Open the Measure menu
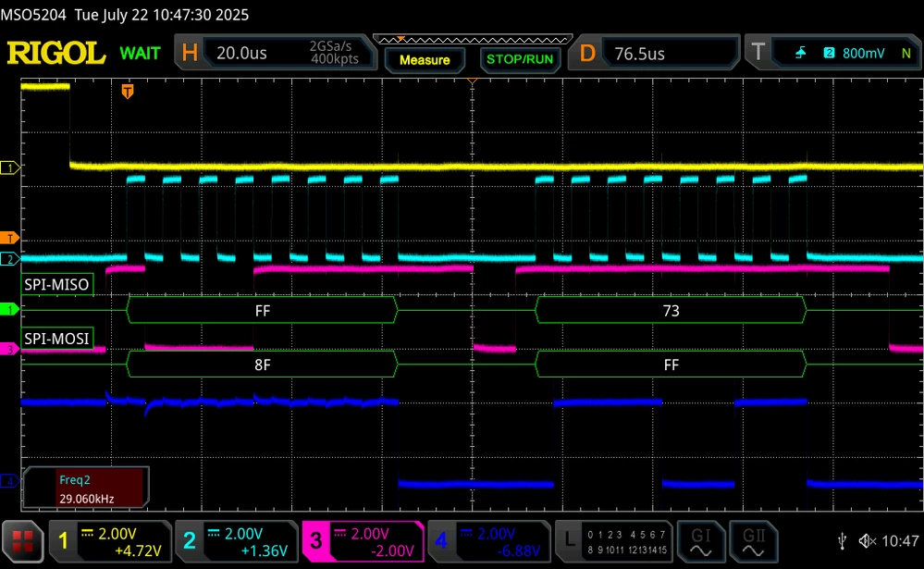The width and height of the screenshot is (924, 569). pos(425,60)
